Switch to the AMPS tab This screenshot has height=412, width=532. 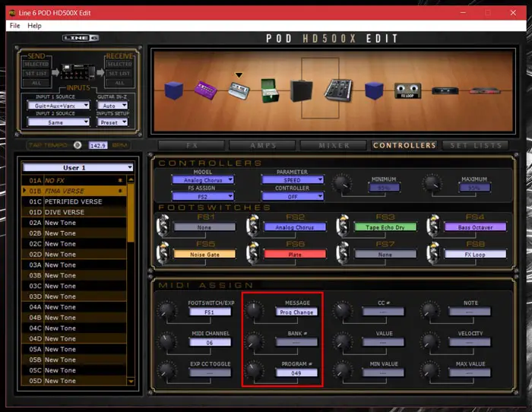click(263, 145)
